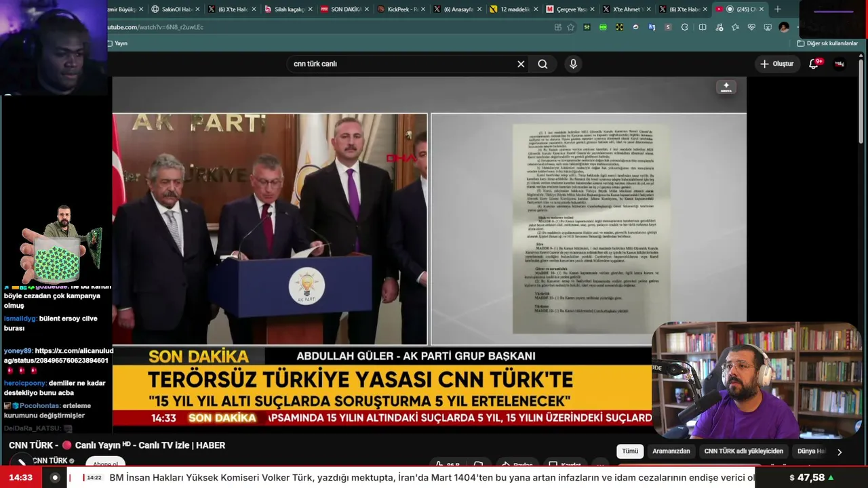Close the 12 maddelik tab
Screen dimensions: 868x488
535,9
